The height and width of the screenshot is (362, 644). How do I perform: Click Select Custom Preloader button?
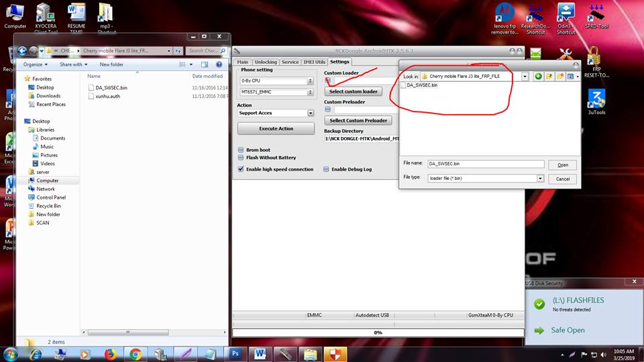(358, 120)
